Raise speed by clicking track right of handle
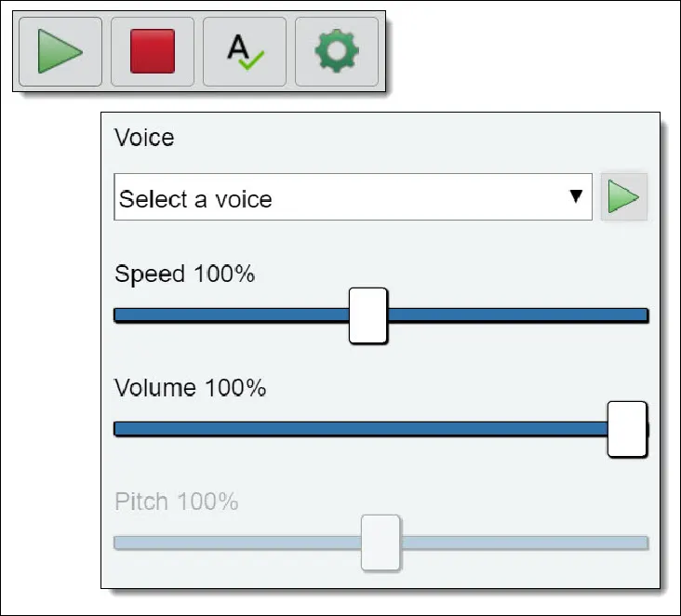Screen dimensions: 681x616 pyautogui.click(x=517, y=315)
